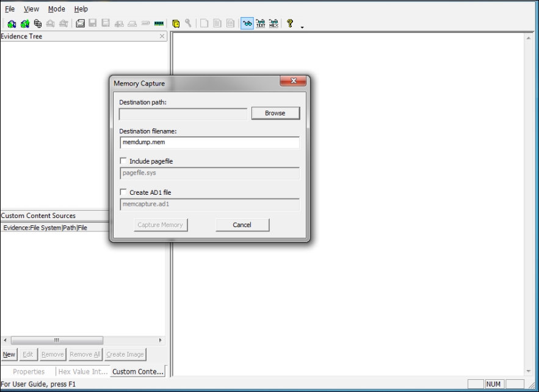539x392 pixels.
Task: Click horizontal scrollbar thumb in Custom Content
Action: tap(57, 340)
